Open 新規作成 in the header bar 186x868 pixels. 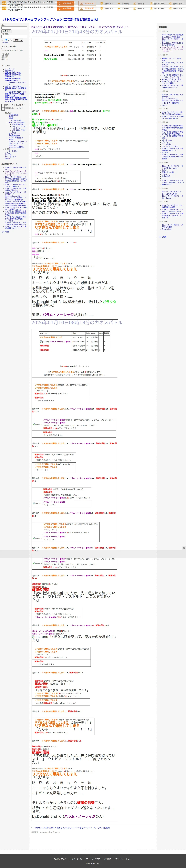pos(123,4)
